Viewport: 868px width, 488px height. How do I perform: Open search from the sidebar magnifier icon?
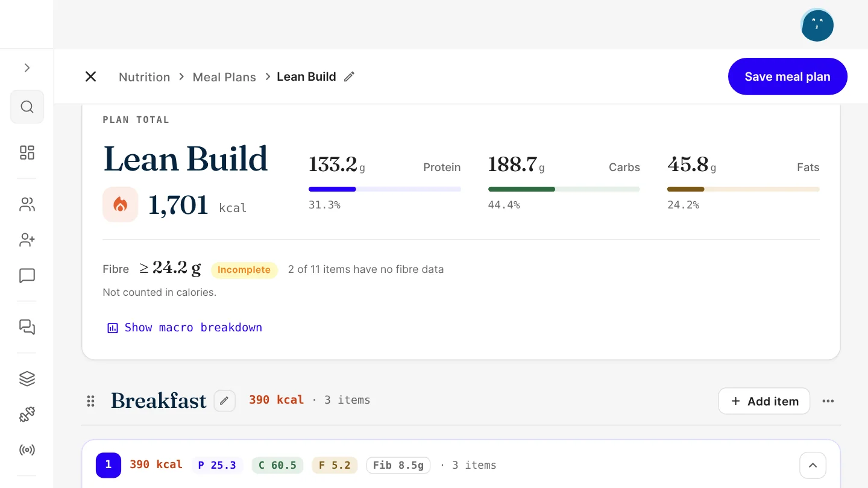tap(27, 107)
